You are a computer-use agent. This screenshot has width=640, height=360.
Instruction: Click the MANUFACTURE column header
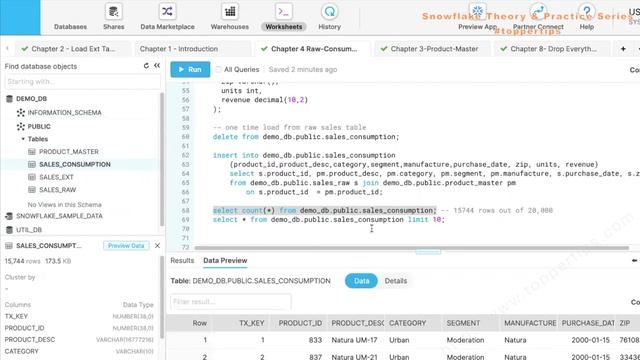[529, 323]
